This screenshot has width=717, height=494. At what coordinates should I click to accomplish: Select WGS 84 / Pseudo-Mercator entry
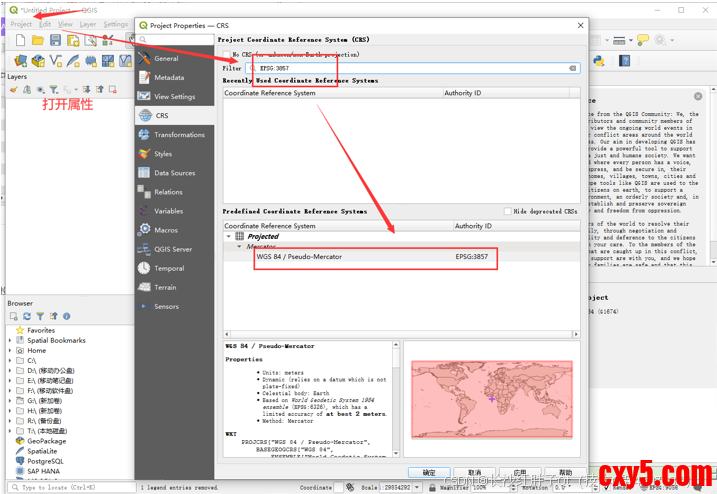point(299,257)
